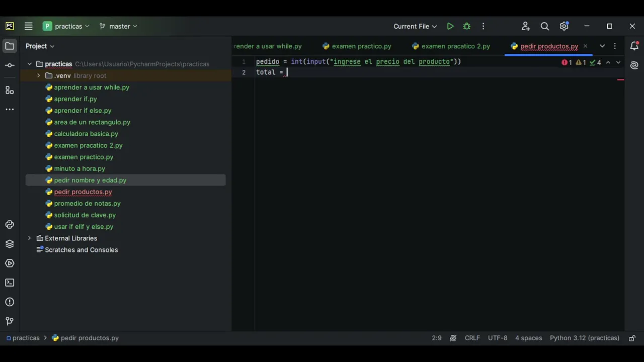Open Project view mode dropdown
Viewport: 644px width, 362px height.
pos(40,46)
